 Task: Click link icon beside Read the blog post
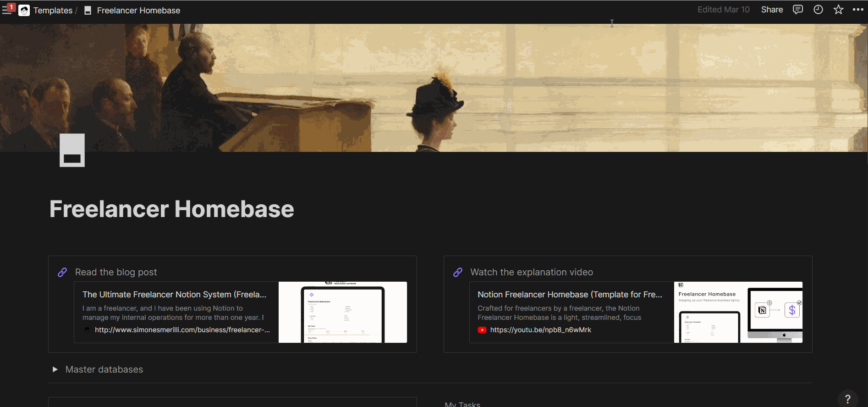click(62, 272)
